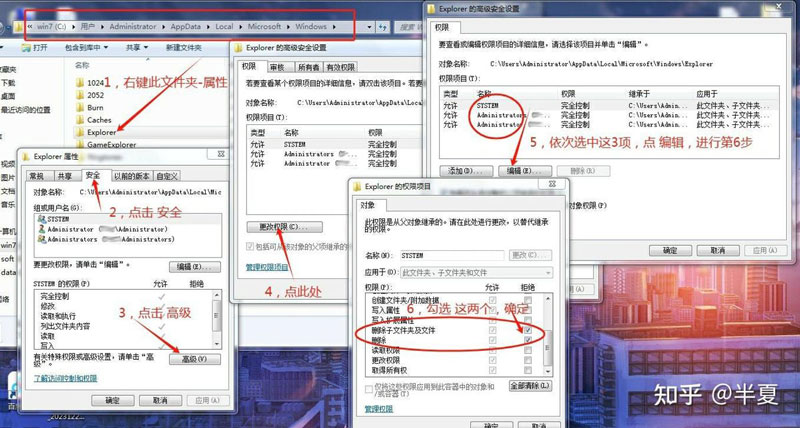Click the SYSTEM user icon in Explorer 属性
This screenshot has width=800, height=428.
42,219
